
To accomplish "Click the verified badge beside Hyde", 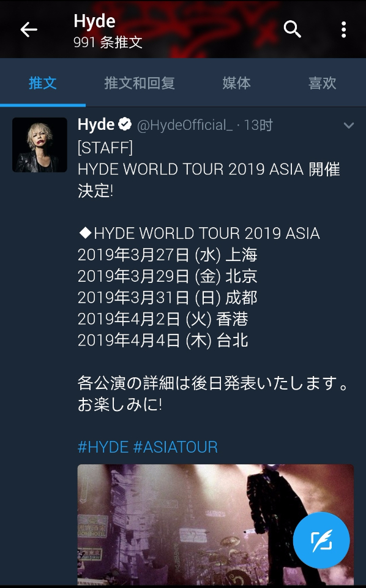I will 125,124.
